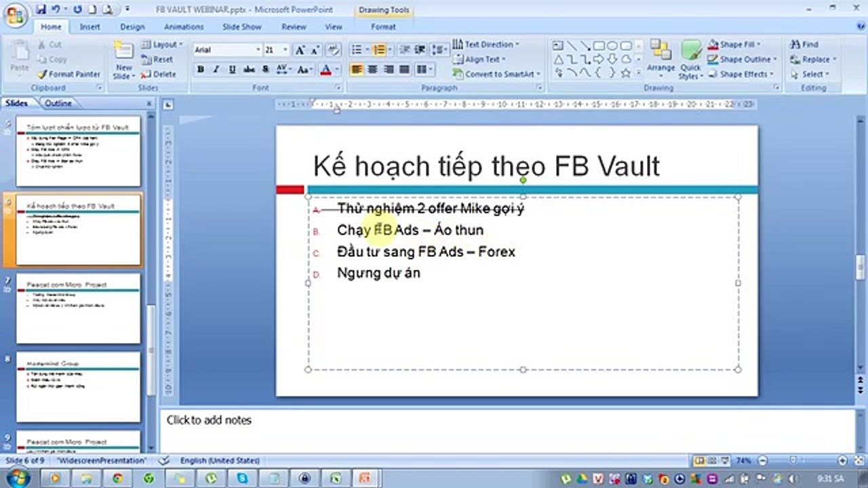Clear all formatting

tap(333, 50)
